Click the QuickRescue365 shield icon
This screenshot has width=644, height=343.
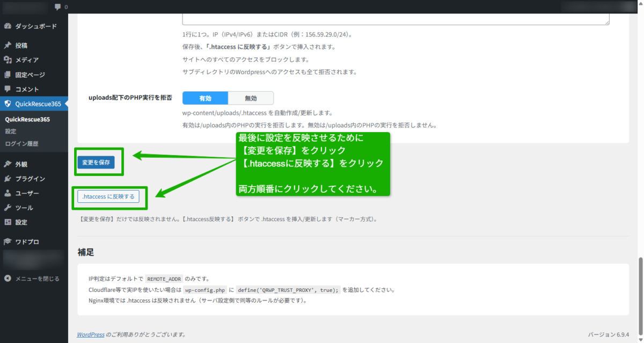(x=8, y=104)
